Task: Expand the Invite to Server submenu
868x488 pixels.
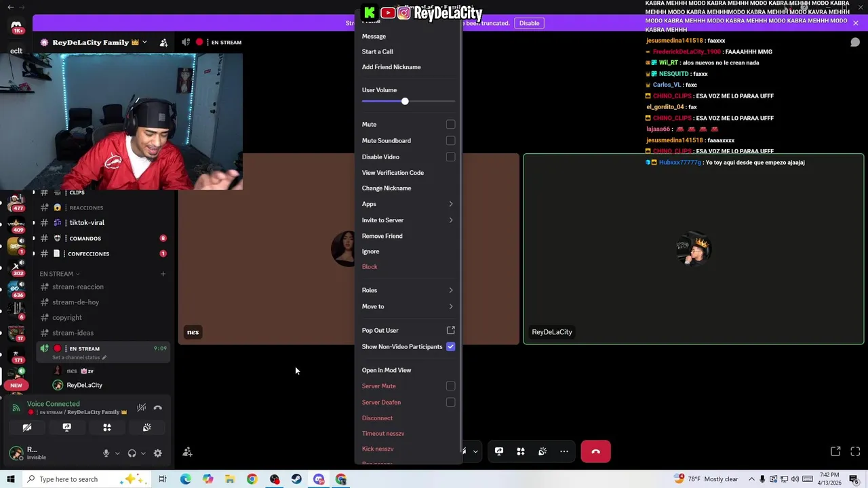Action: (408, 220)
